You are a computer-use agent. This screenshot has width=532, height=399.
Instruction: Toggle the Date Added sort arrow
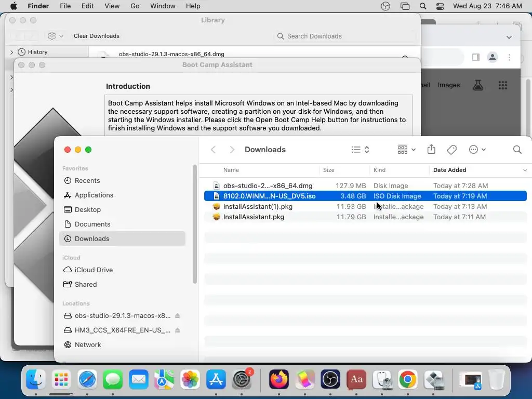[x=525, y=170]
